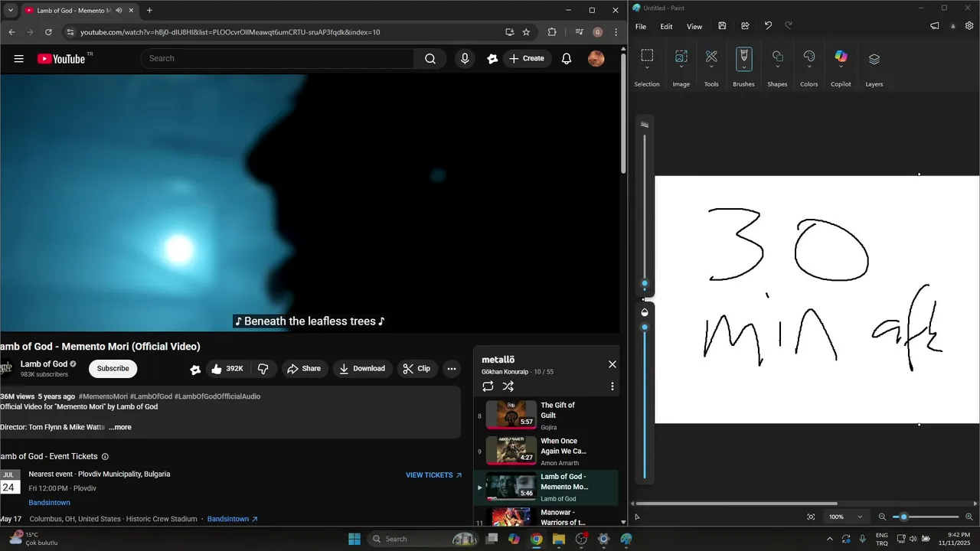
Task: Open the View menu in Paint
Action: pos(694,26)
